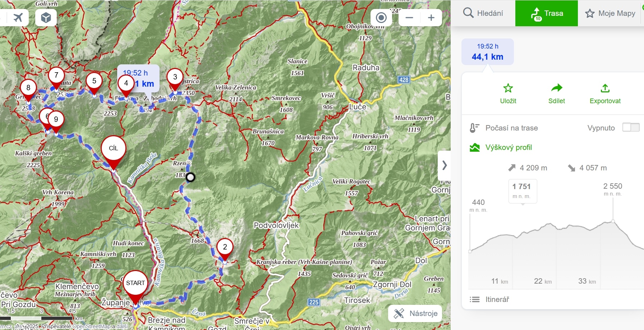Zoom in with the plus button
The width and height of the screenshot is (644, 330).
(x=431, y=18)
